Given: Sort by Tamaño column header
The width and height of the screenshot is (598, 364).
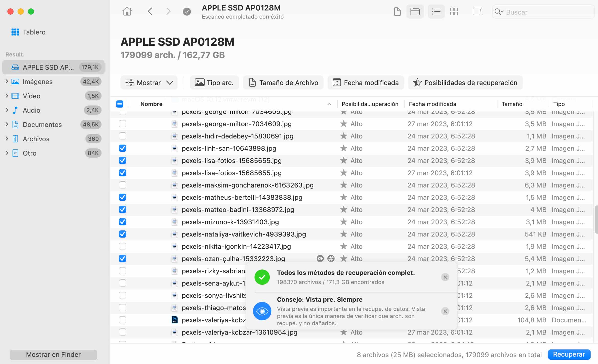Looking at the screenshot, I should [512, 104].
